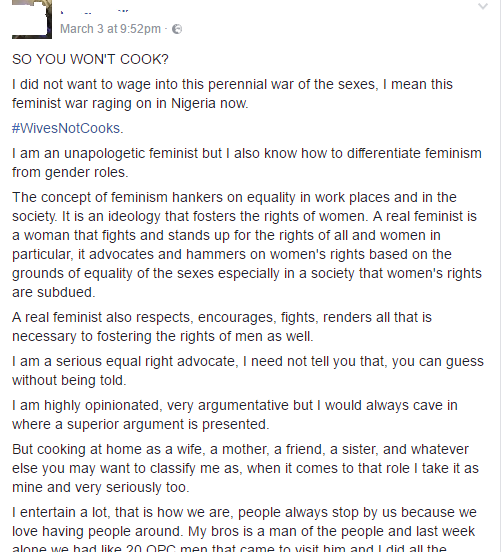Click the line 'mine and very seriously too'
Viewport: 501px width, 552px height.
point(100,488)
